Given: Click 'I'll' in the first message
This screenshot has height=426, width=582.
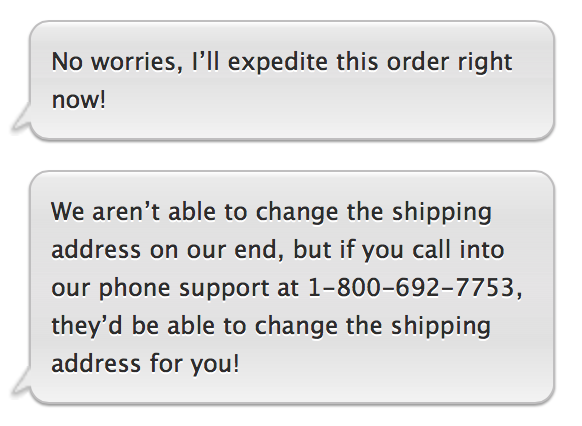Looking at the screenshot, I should 206,61.
